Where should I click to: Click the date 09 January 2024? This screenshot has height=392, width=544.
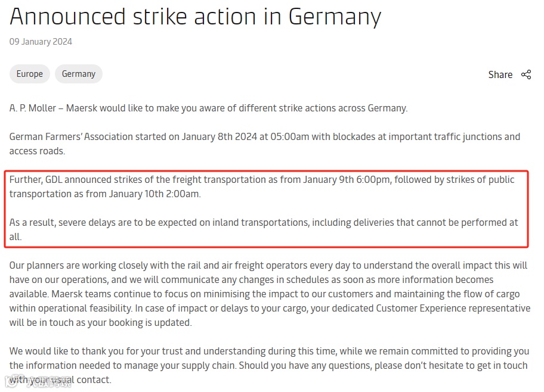pyautogui.click(x=41, y=42)
